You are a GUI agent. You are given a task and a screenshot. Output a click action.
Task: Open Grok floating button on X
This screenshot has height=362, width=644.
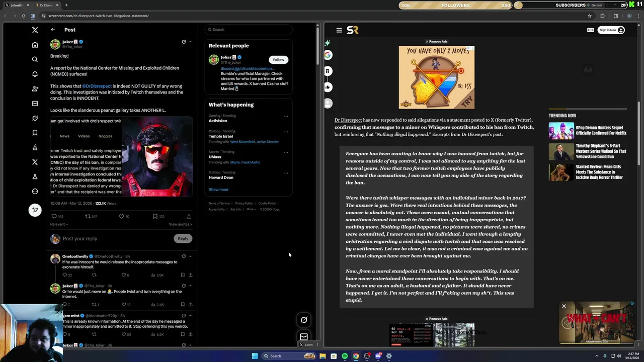[304, 320]
